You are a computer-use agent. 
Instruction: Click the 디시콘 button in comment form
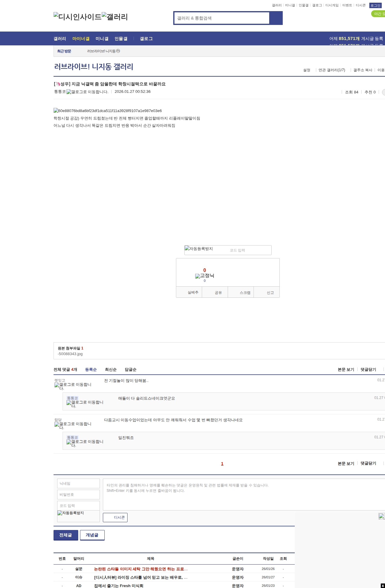[x=115, y=517]
